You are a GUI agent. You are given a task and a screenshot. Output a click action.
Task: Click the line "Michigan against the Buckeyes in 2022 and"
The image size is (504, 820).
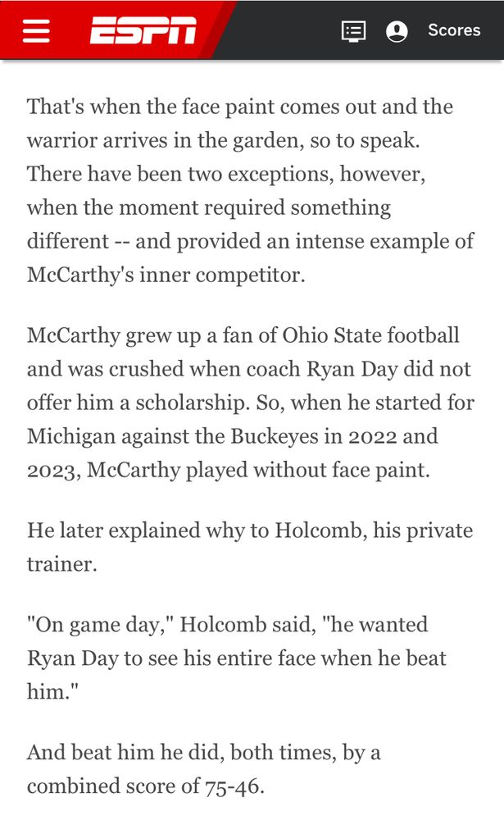233,436
